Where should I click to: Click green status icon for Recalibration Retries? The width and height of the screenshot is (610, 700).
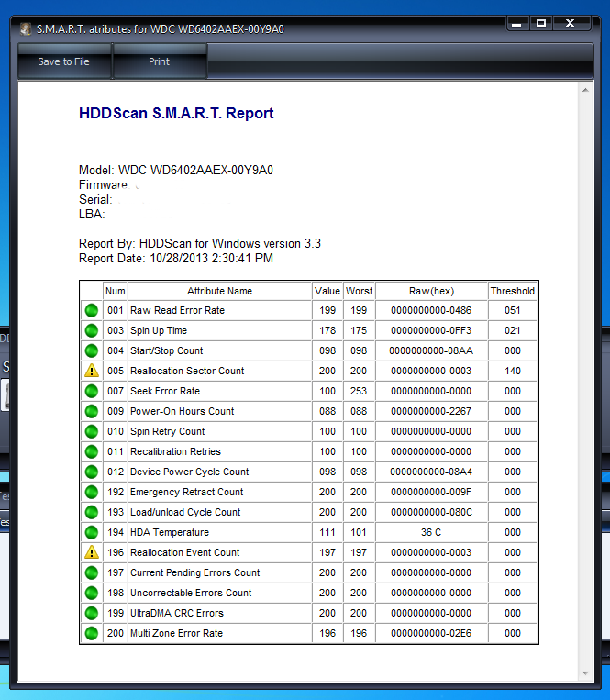(x=92, y=451)
